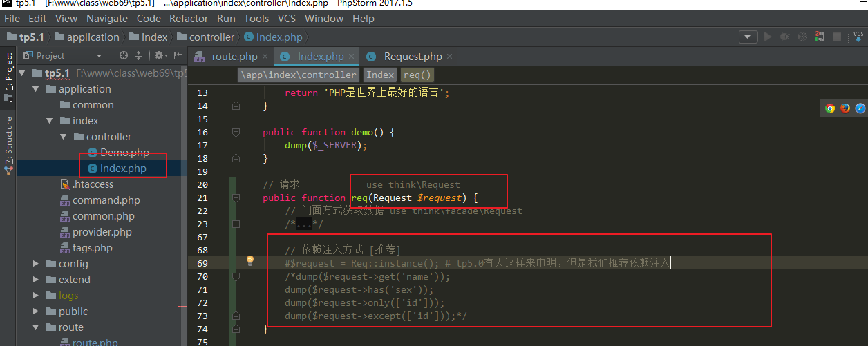868x346 pixels.
Task: Click index in the navigation bar
Action: (148, 37)
